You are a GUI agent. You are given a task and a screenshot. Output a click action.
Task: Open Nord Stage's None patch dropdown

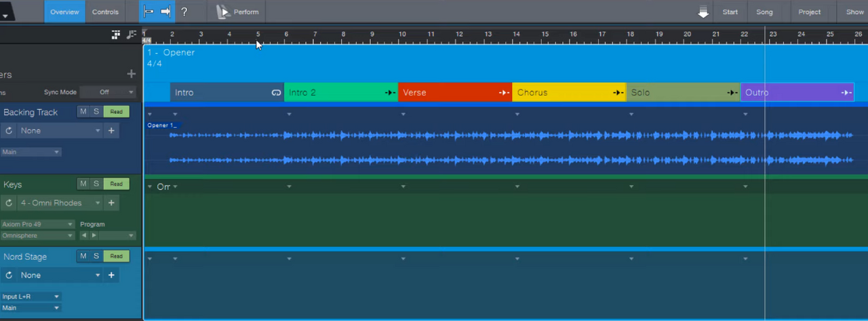(60, 276)
